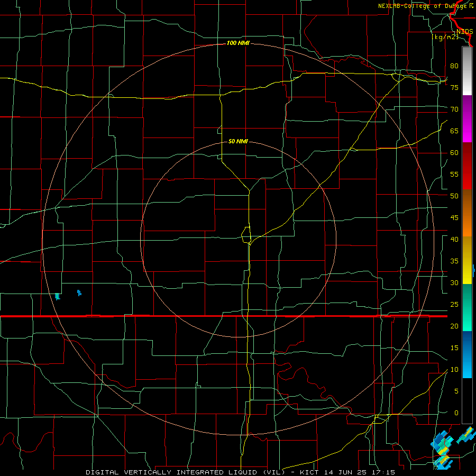This screenshot has height=476, width=476.
Task: Pick the green-teal segment of the color bar
Action: pos(467,307)
